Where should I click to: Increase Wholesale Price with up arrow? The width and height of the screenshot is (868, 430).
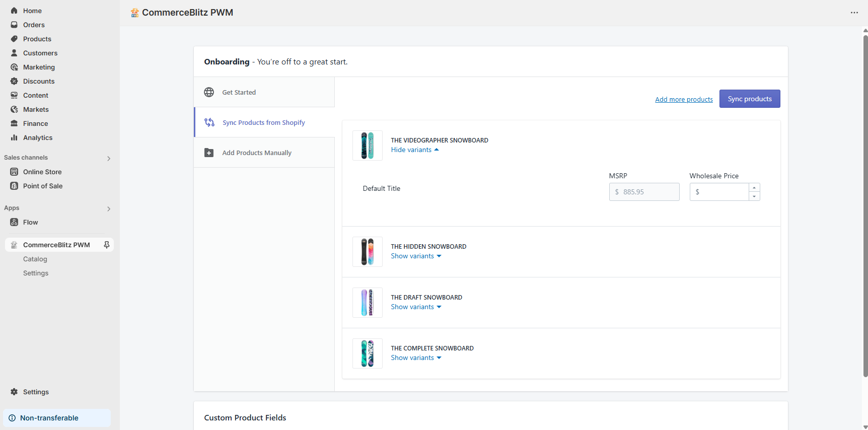754,187
